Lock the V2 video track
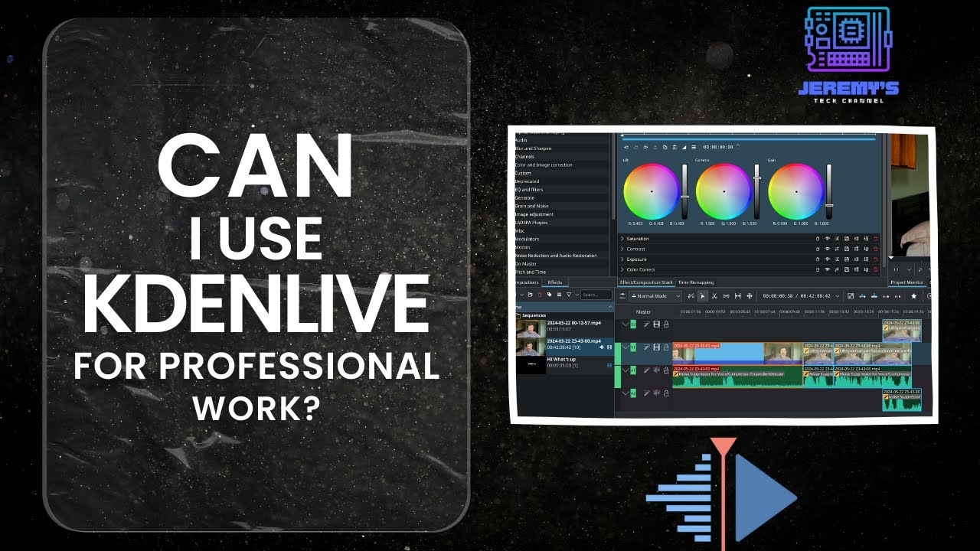Image resolution: width=980 pixels, height=551 pixels. pos(666,324)
